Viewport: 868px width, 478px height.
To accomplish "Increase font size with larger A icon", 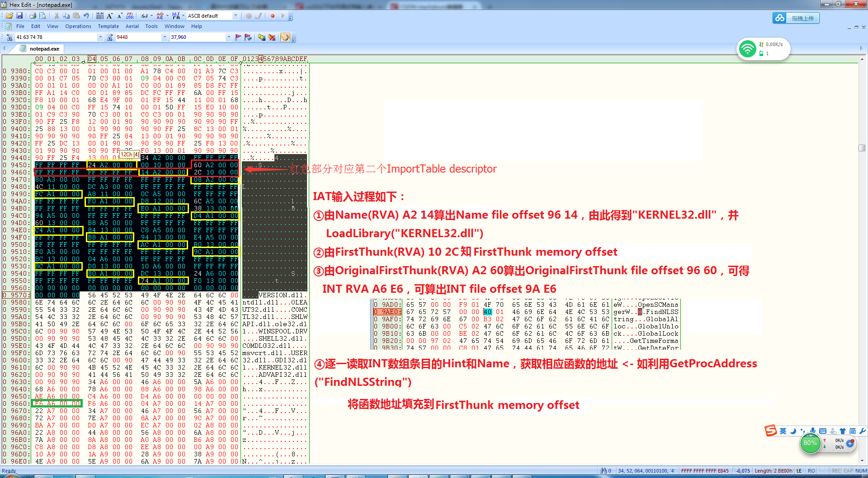I will 110,16.
